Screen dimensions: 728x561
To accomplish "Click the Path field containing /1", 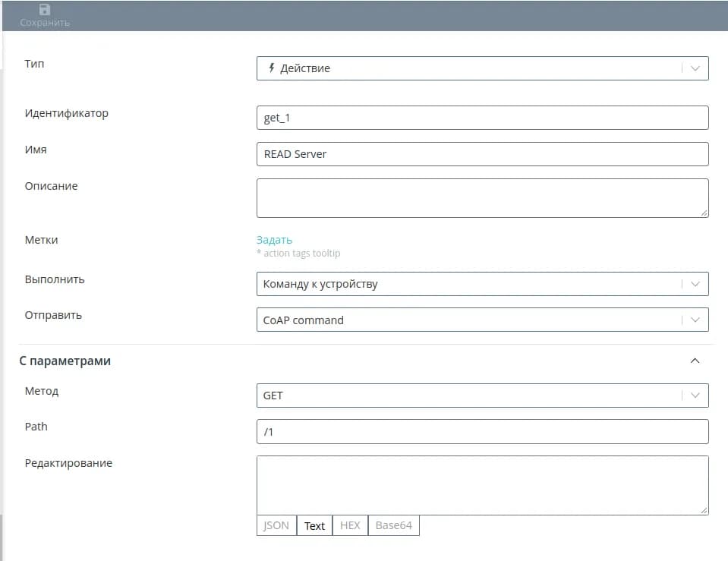I will (482, 432).
